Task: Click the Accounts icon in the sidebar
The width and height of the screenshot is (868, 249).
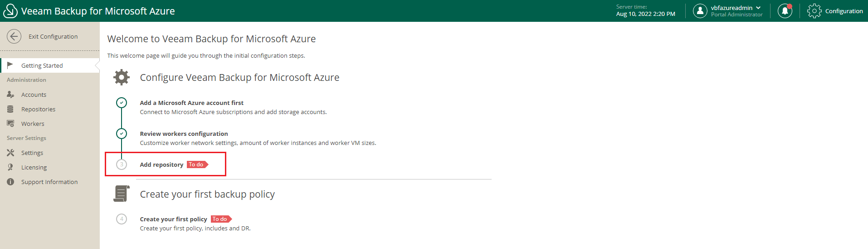Action: (x=10, y=95)
